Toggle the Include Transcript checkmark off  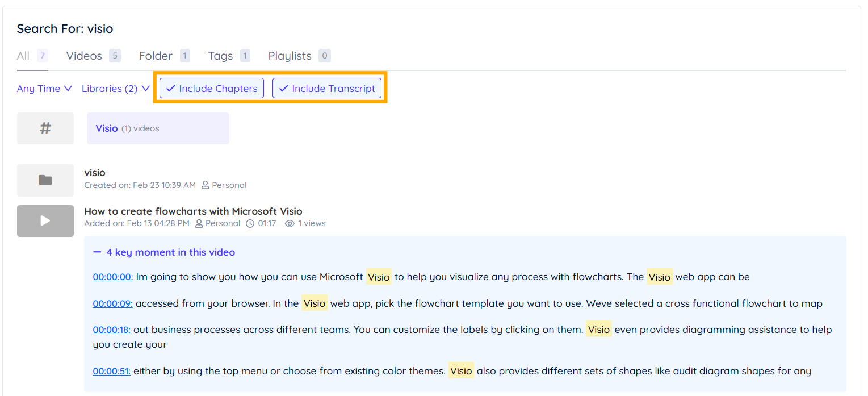(285, 88)
